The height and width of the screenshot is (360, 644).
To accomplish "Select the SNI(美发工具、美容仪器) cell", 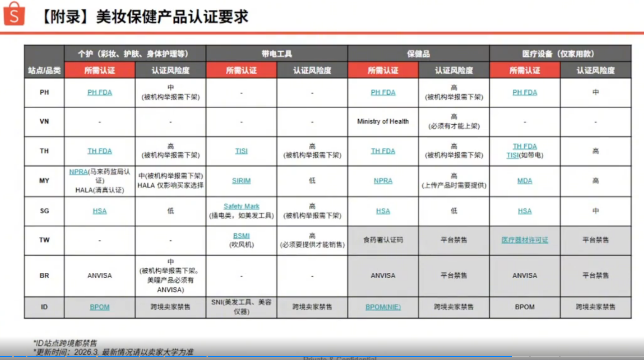I will 241,307.
